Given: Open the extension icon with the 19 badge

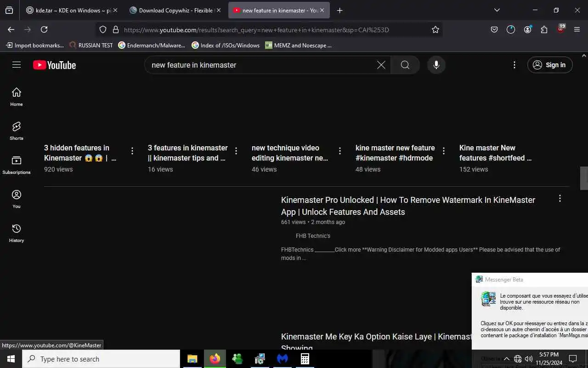Looking at the screenshot, I should [x=560, y=29].
